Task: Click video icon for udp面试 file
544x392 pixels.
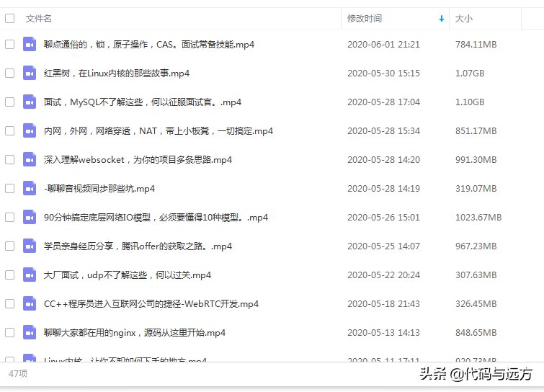Action: click(x=30, y=275)
